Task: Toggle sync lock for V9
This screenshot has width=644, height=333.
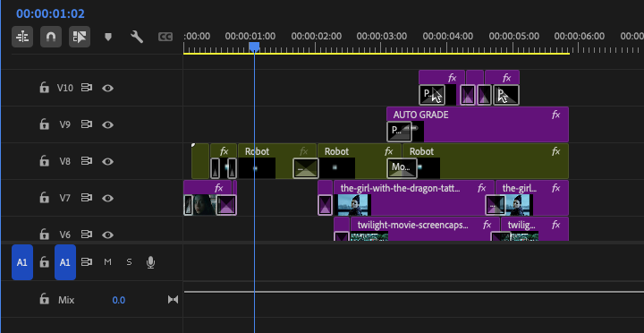Action: [86, 124]
